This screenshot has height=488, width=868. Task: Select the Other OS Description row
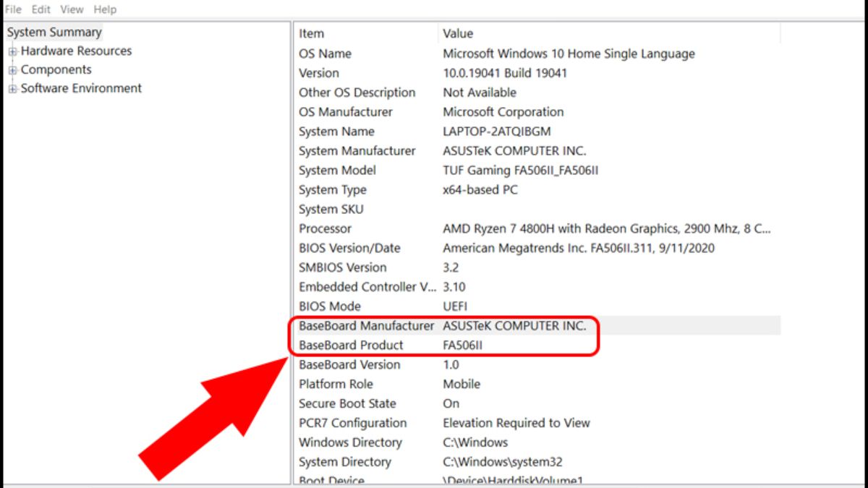tap(537, 93)
